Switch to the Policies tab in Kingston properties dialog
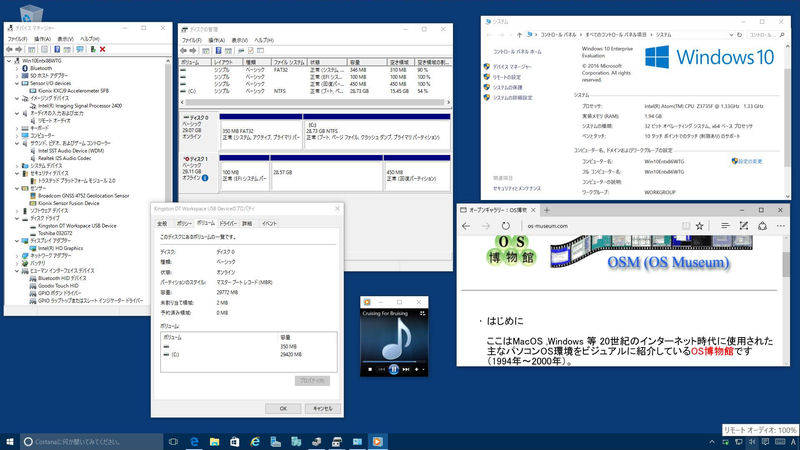Viewport: 800px width, 450px height. tap(184, 223)
